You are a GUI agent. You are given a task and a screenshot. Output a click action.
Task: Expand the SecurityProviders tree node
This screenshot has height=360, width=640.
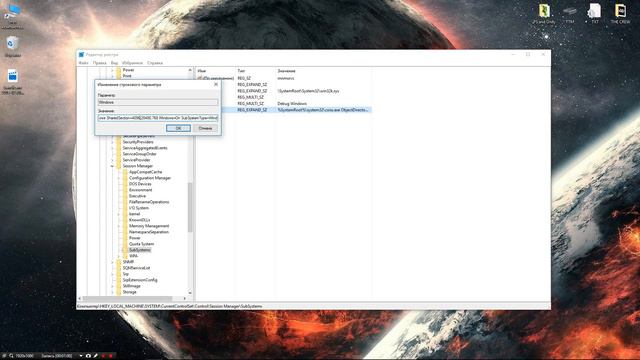click(x=112, y=142)
